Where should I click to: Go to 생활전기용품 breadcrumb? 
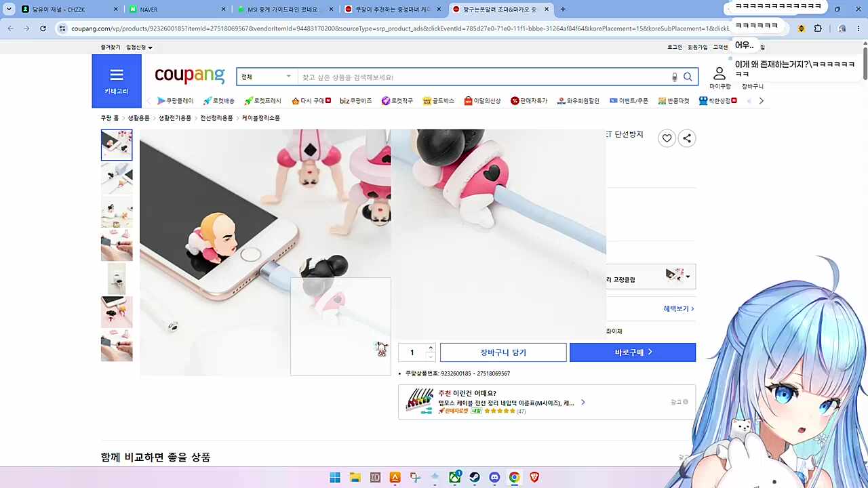[x=175, y=118]
